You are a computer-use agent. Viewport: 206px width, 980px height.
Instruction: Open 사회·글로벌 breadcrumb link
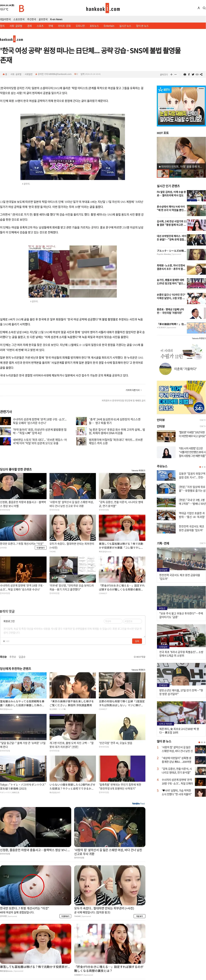[16, 74]
